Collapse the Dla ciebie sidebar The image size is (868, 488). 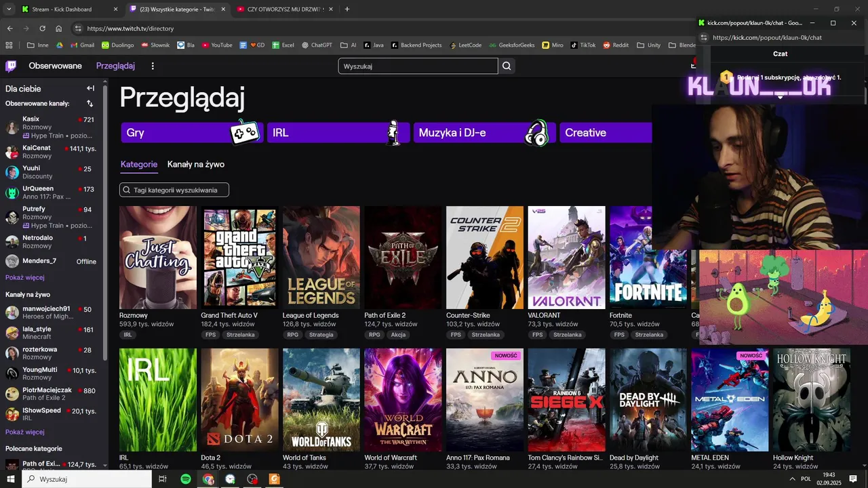[x=90, y=88]
